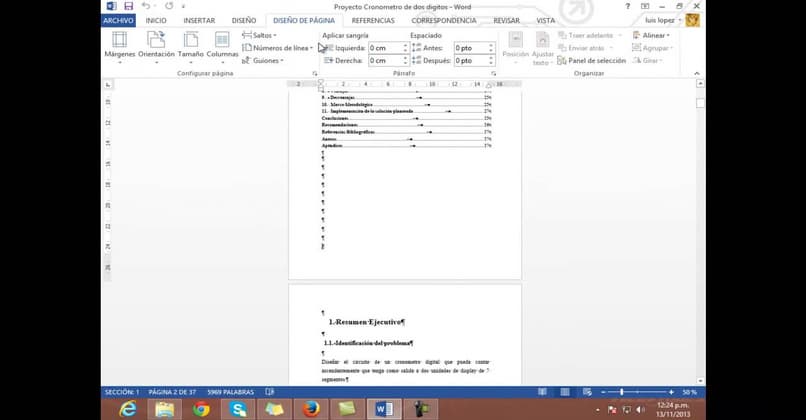Adjust the Antes spacing spinner arrows
Screen dimensions: 806x420
pyautogui.click(x=491, y=48)
